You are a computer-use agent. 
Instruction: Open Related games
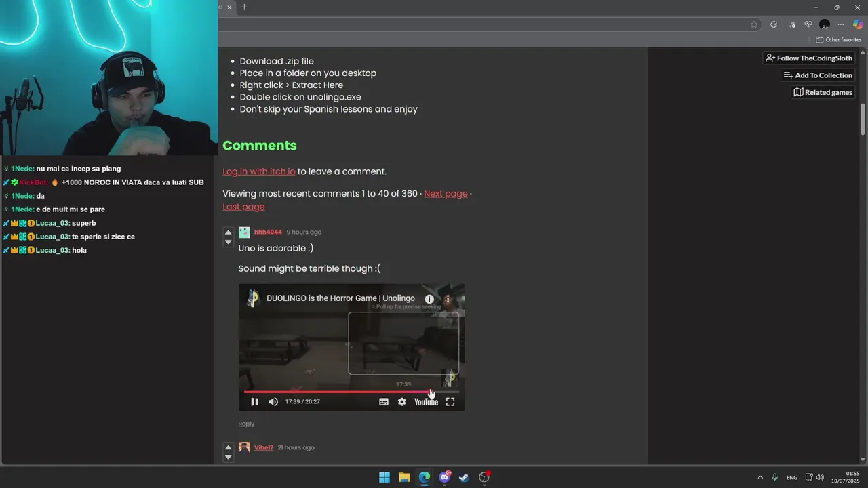click(823, 92)
